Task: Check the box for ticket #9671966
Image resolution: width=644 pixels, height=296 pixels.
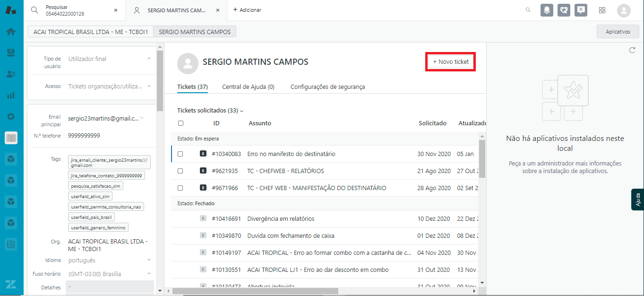Action: [180, 188]
